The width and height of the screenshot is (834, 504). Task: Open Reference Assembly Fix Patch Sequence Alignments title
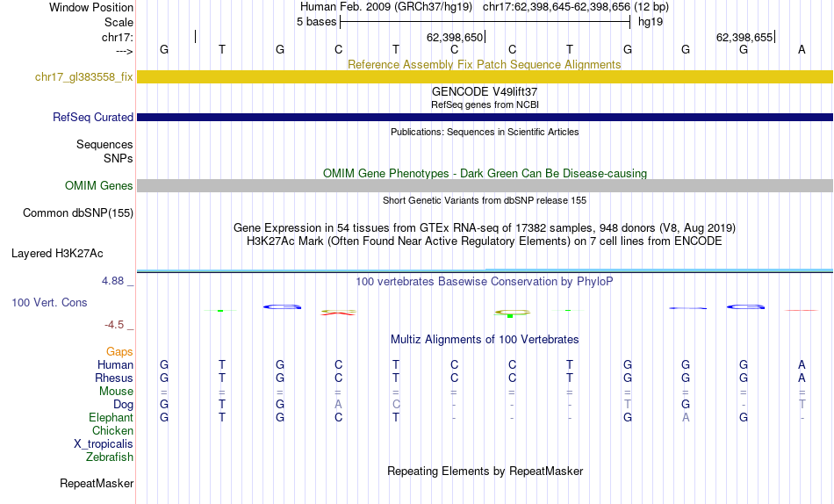click(484, 64)
